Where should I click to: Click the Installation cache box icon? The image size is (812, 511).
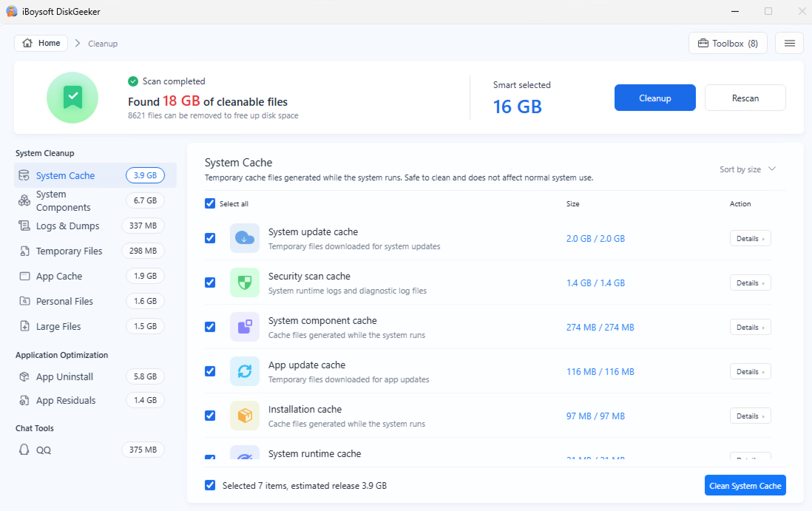click(x=245, y=416)
